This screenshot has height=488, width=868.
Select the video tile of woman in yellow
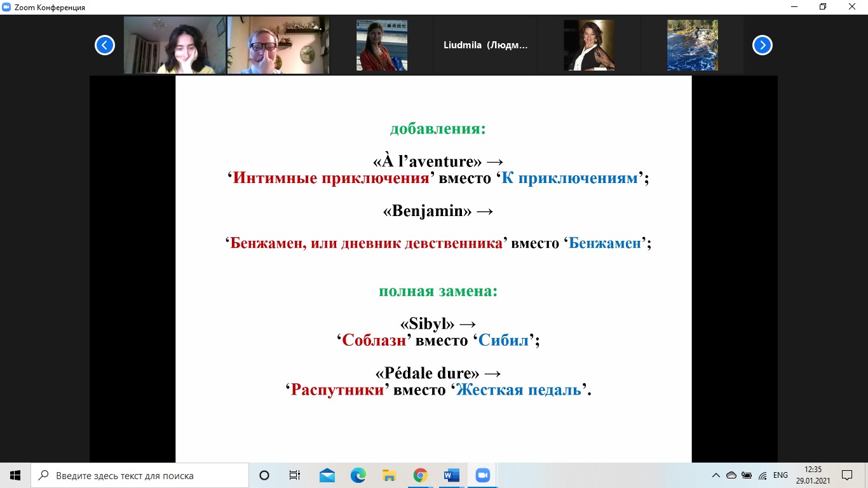(x=175, y=45)
